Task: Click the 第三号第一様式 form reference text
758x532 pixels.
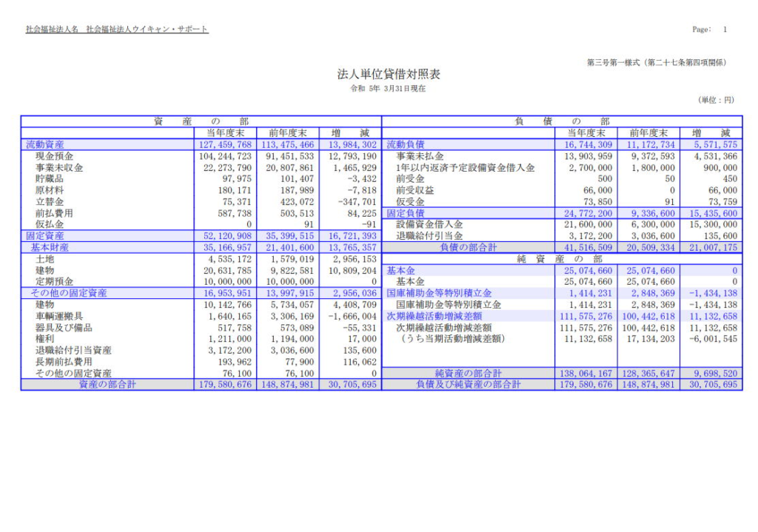Action: tap(656, 62)
